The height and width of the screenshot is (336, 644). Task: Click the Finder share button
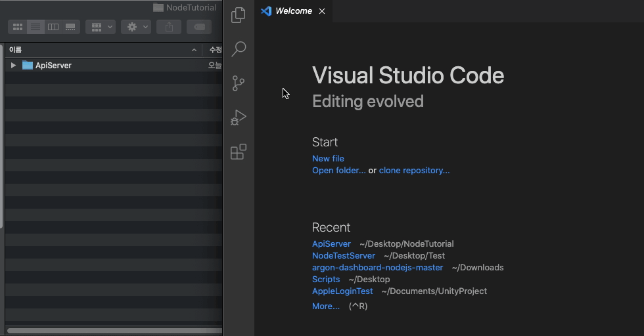[x=169, y=27]
